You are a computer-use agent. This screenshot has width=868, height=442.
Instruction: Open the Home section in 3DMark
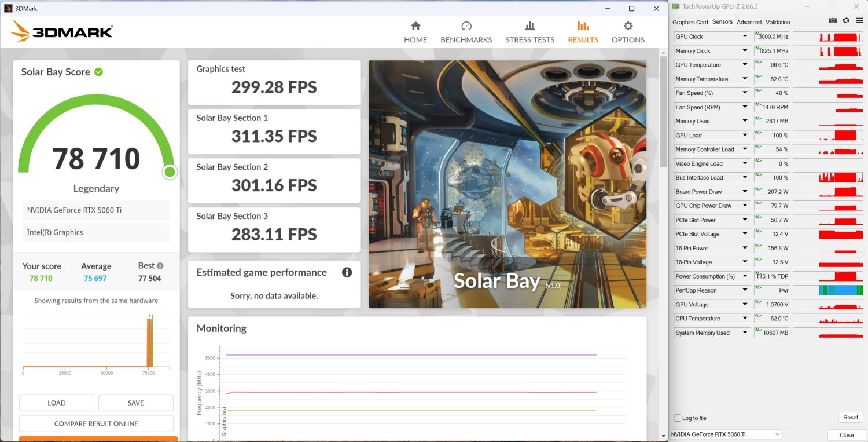pyautogui.click(x=415, y=32)
